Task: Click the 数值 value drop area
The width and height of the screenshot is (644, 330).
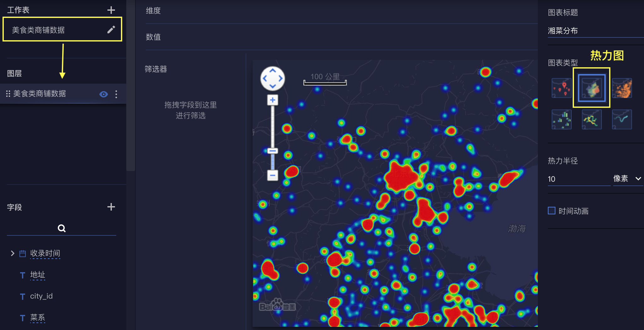Action: pos(341,37)
